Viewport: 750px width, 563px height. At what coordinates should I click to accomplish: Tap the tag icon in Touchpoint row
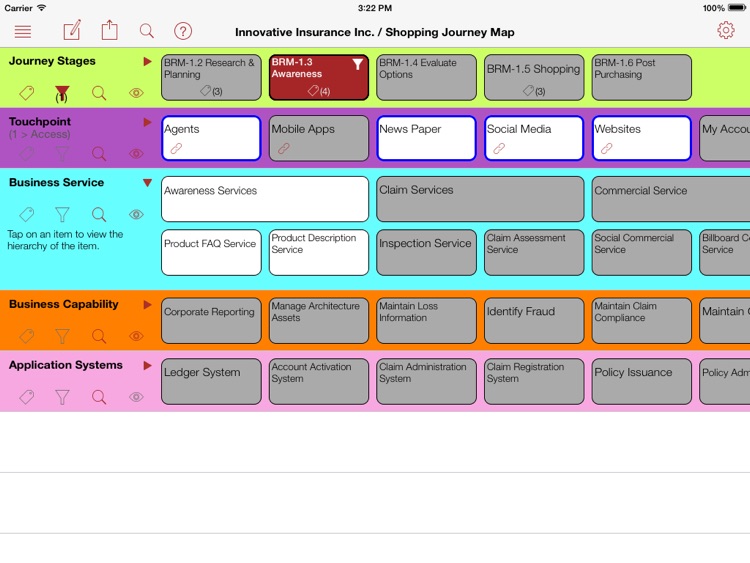[27, 154]
